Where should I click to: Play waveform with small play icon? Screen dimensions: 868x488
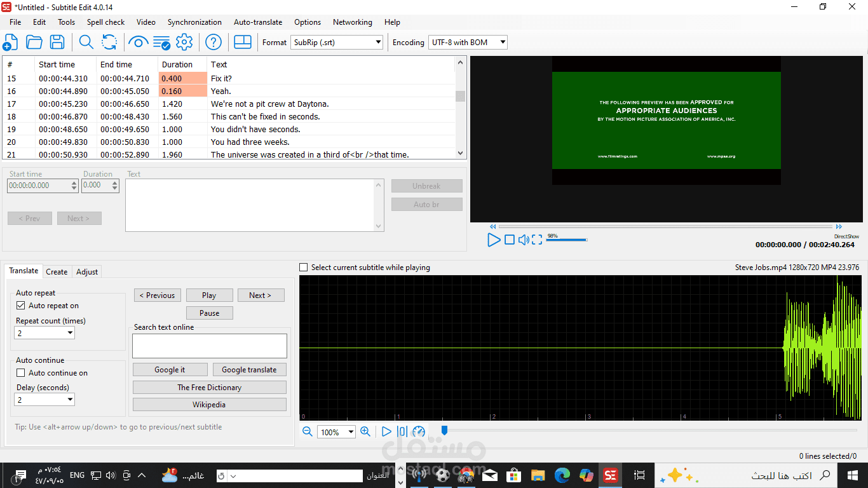point(386,431)
